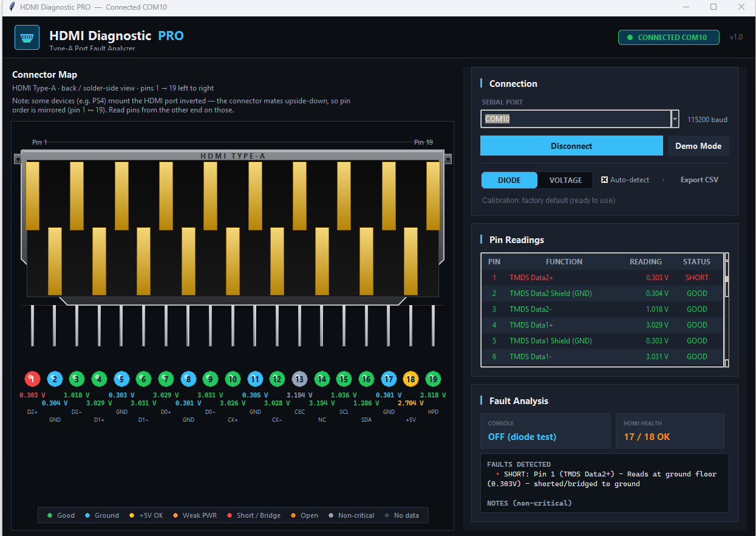Screen dimensions: 756x536
Task: Toggle the Auto-detect checkbox
Action: pyautogui.click(x=605, y=180)
